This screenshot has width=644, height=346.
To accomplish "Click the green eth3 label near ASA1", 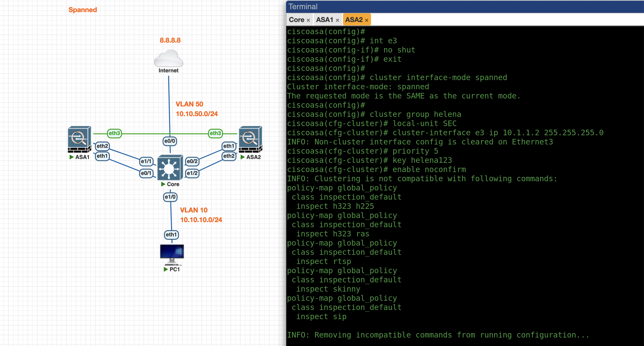I will [x=114, y=133].
